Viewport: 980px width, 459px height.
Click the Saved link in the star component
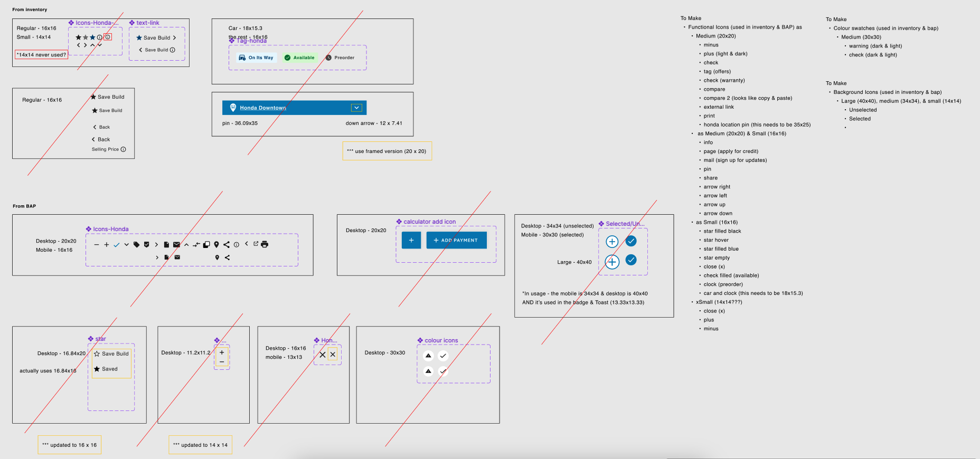click(110, 369)
